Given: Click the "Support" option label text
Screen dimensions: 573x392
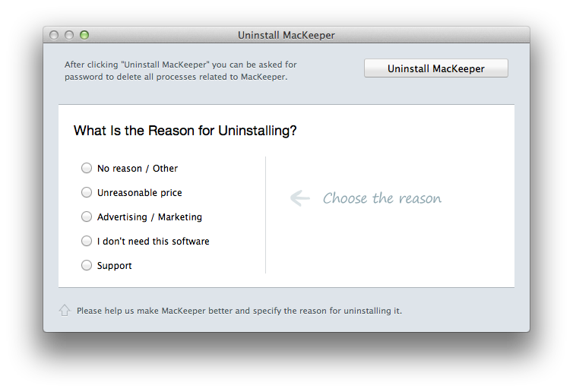Looking at the screenshot, I should 115,266.
